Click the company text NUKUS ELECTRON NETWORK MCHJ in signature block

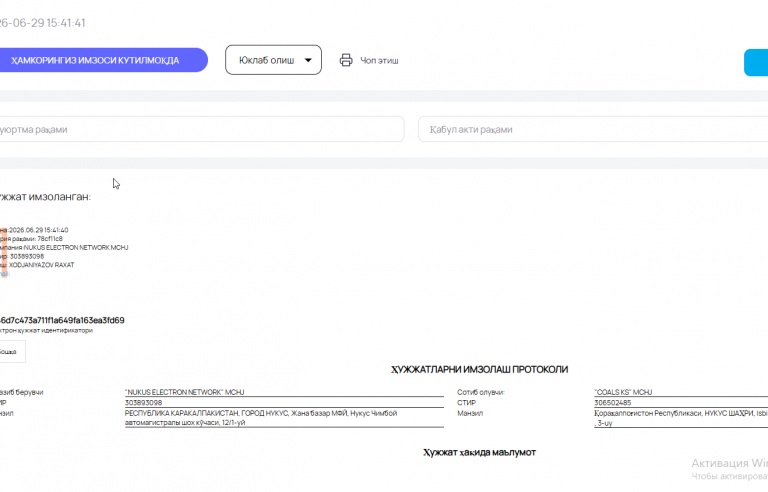[76, 247]
